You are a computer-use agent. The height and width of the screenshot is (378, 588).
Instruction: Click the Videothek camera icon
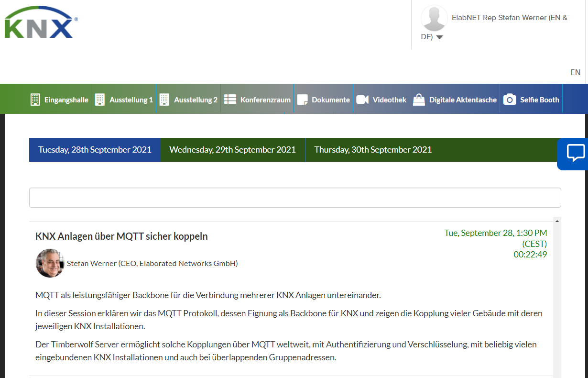362,100
